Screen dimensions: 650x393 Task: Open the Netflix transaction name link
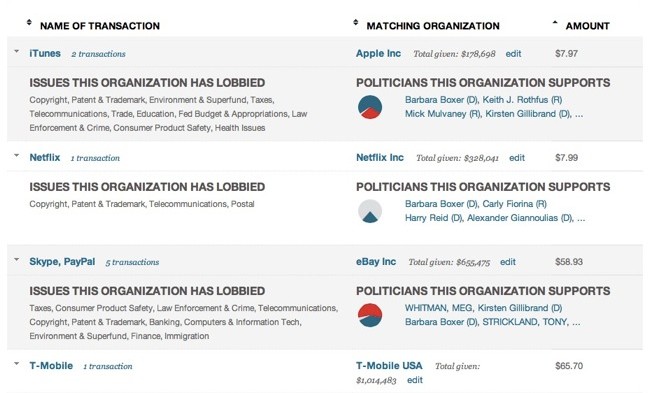45,158
